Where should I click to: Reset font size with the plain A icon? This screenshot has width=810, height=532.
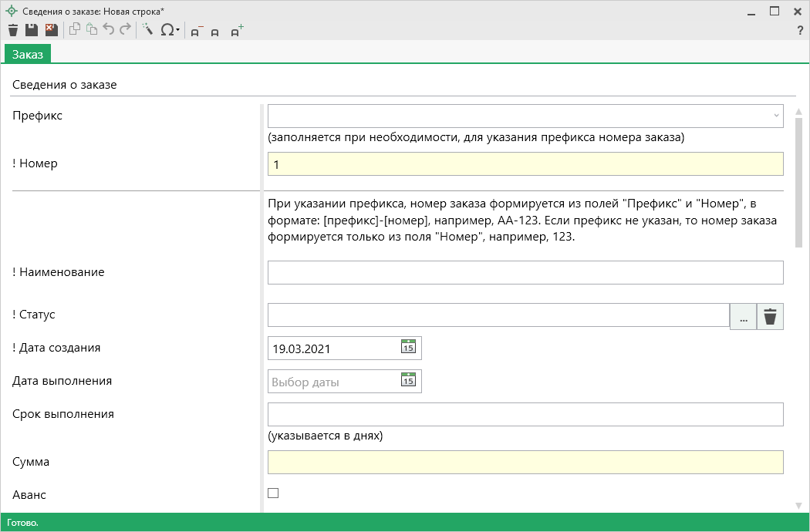[215, 32]
